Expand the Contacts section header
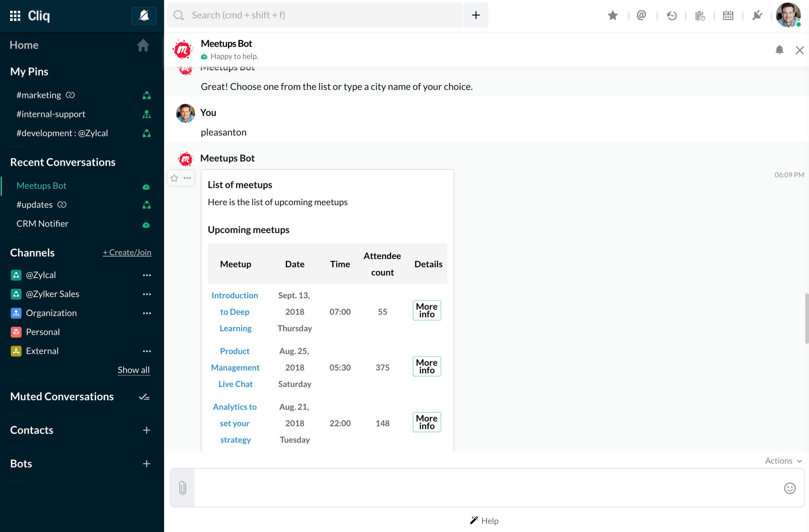Screen dimensions: 809x532 pyautogui.click(x=32, y=430)
